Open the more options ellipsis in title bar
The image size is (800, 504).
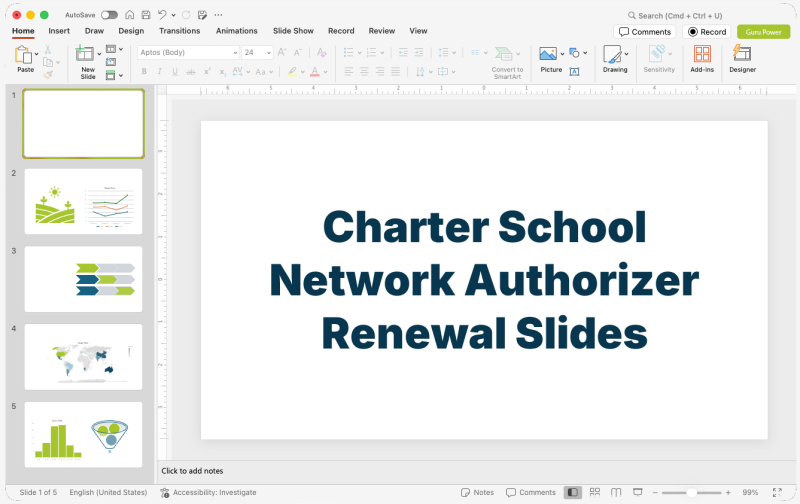click(x=218, y=15)
